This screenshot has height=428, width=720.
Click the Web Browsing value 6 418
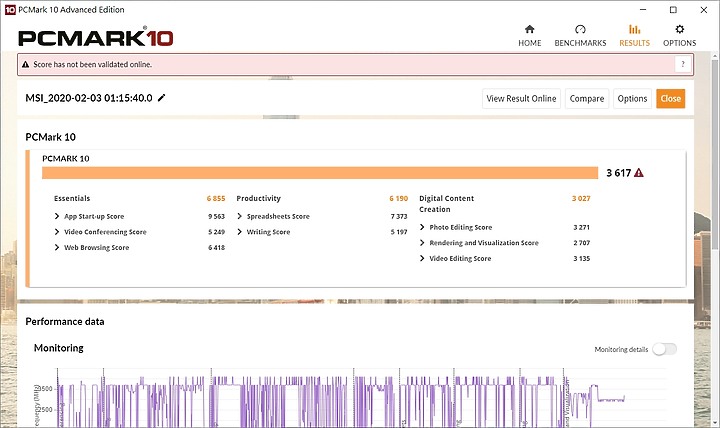click(216, 248)
